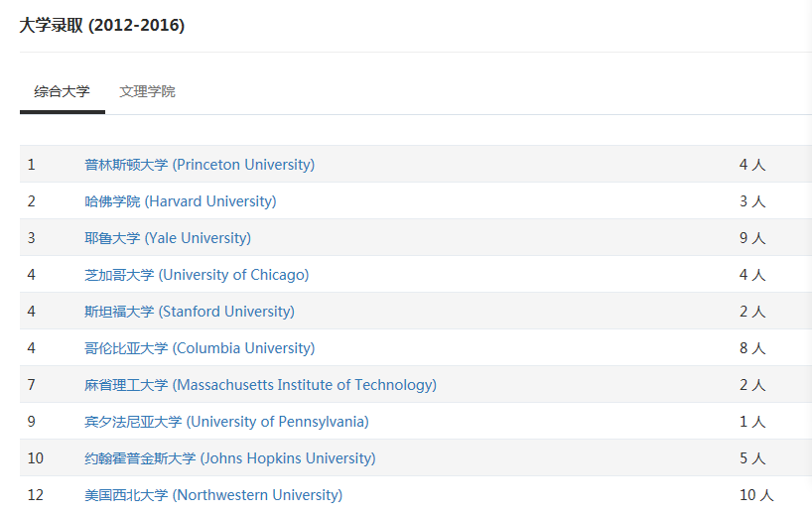
Task: Open the University of Pennsylvania link
Action: (226, 422)
